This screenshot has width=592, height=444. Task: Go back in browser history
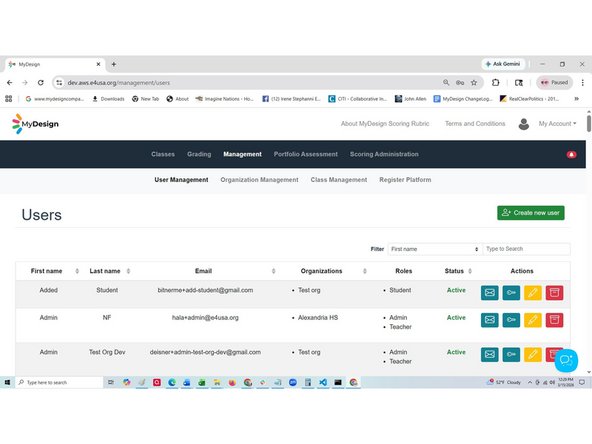[9, 83]
